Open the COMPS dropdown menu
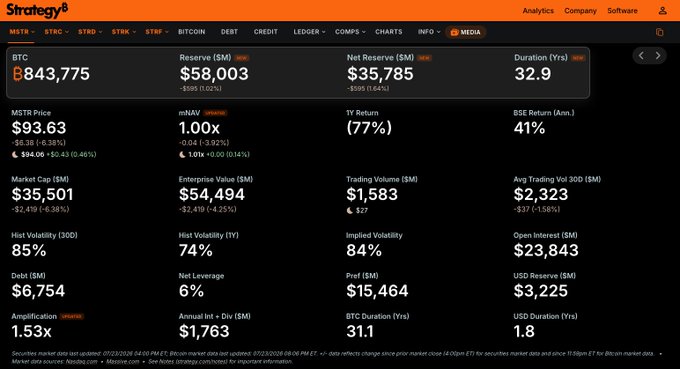680x369 pixels. (350, 32)
